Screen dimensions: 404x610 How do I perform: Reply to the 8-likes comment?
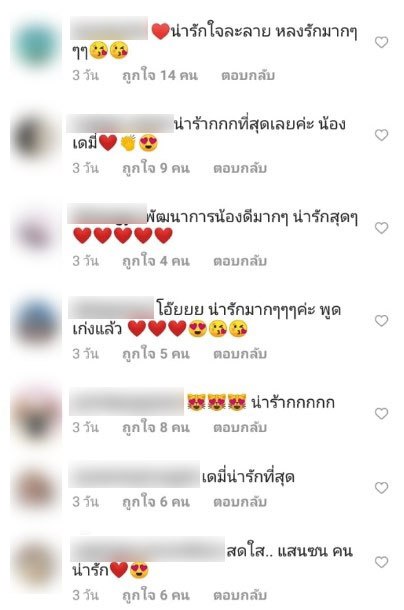tap(240, 427)
